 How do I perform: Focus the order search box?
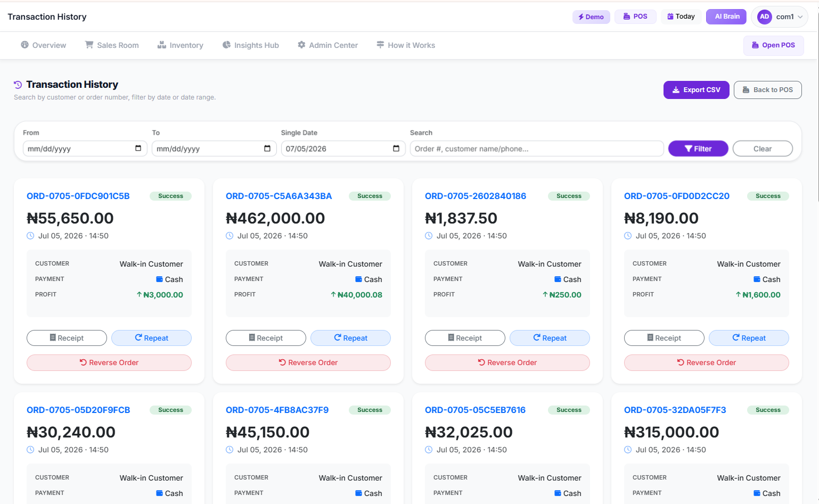click(537, 148)
